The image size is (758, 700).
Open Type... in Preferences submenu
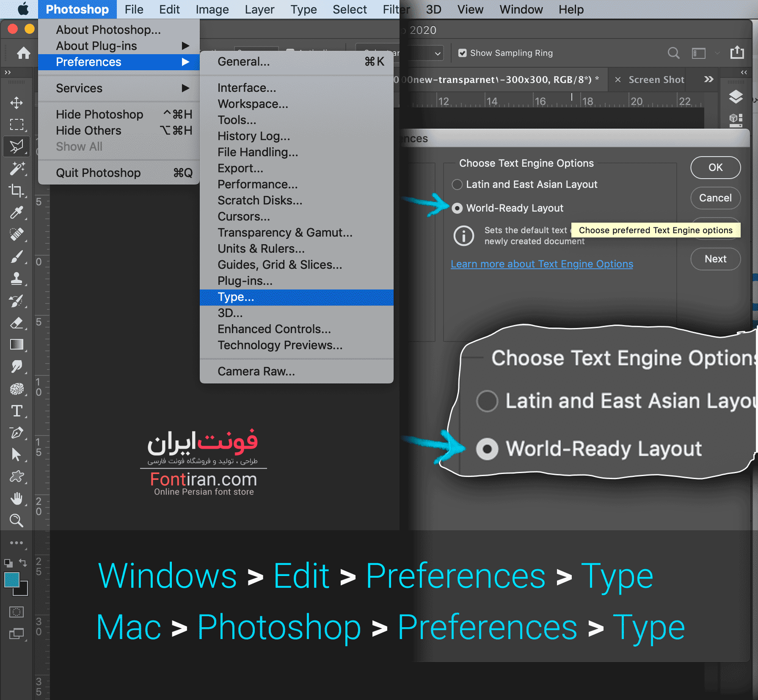coord(236,297)
